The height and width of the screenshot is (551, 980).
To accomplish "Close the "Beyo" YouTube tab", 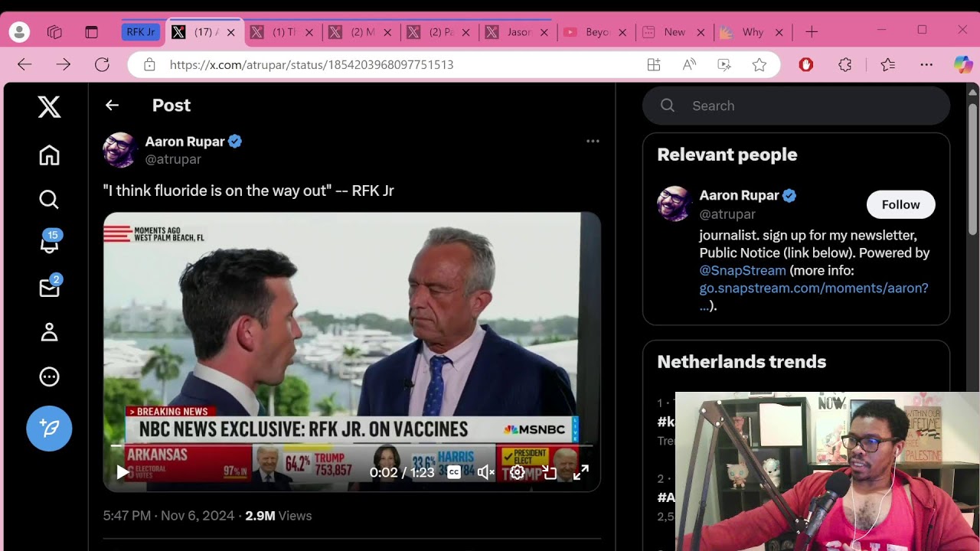I will click(622, 32).
